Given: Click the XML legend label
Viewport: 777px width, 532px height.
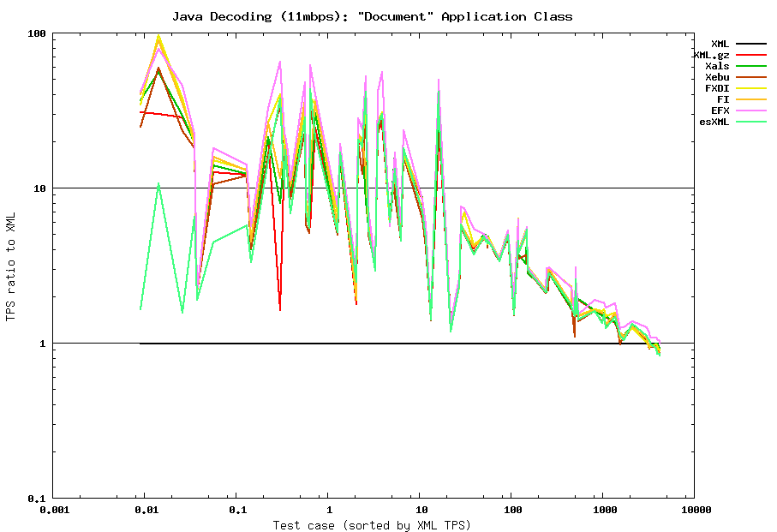Looking at the screenshot, I should (720, 44).
